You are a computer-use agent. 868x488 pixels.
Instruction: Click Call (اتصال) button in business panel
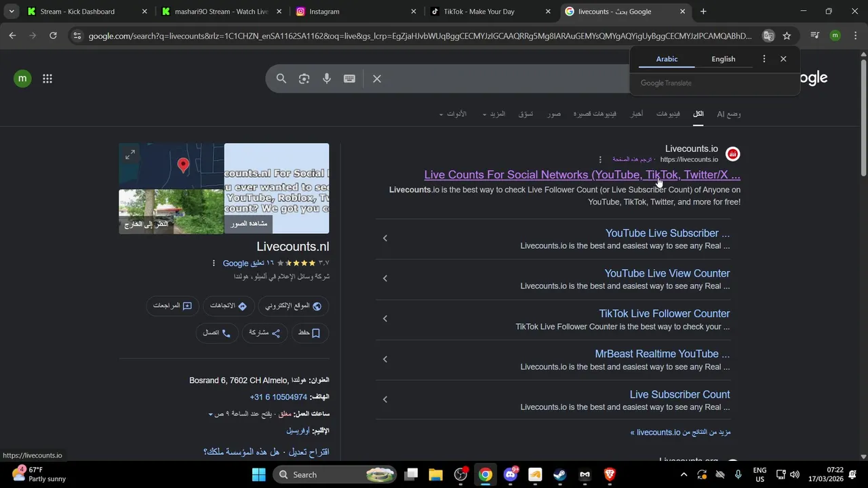pyautogui.click(x=217, y=333)
